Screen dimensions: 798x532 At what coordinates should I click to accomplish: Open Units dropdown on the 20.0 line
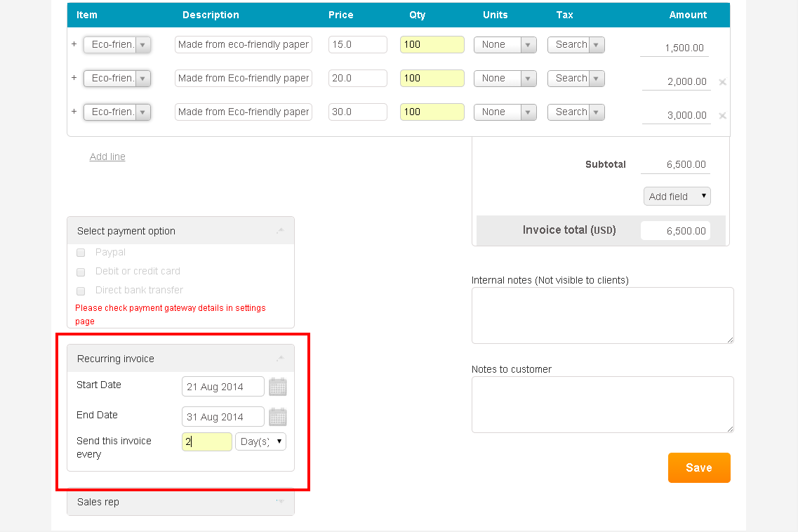point(505,79)
